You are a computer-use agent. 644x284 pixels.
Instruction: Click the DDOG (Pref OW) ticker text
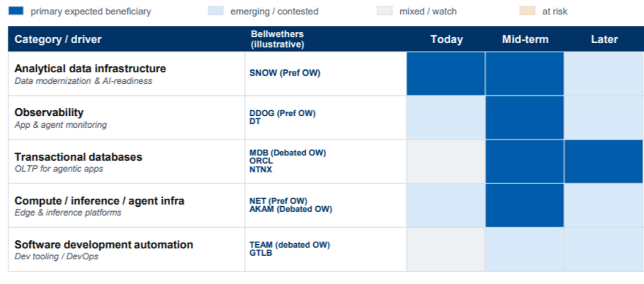[282, 114]
